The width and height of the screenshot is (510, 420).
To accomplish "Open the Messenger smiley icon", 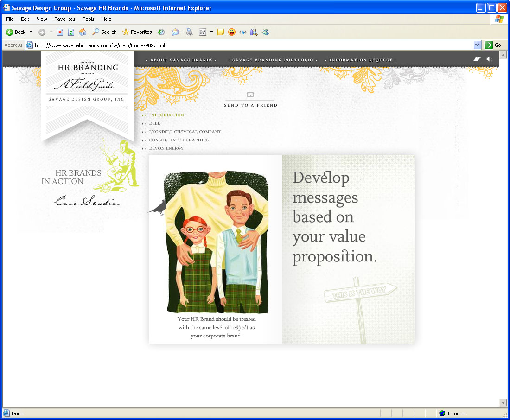I will click(x=232, y=32).
